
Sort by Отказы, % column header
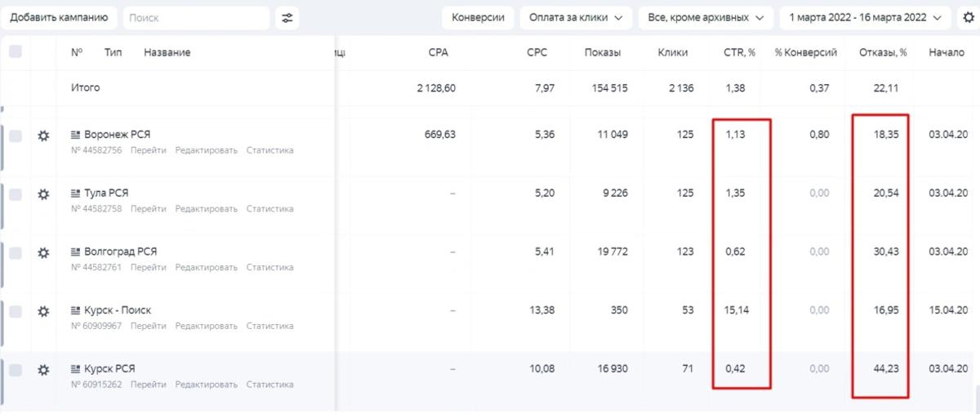pos(883,52)
